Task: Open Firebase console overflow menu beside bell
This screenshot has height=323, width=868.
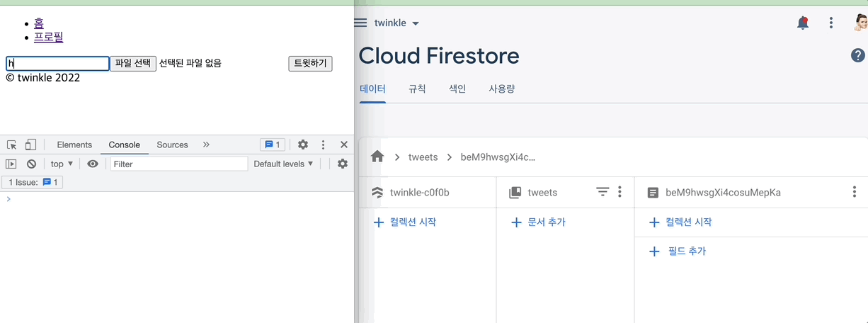Action: click(831, 23)
